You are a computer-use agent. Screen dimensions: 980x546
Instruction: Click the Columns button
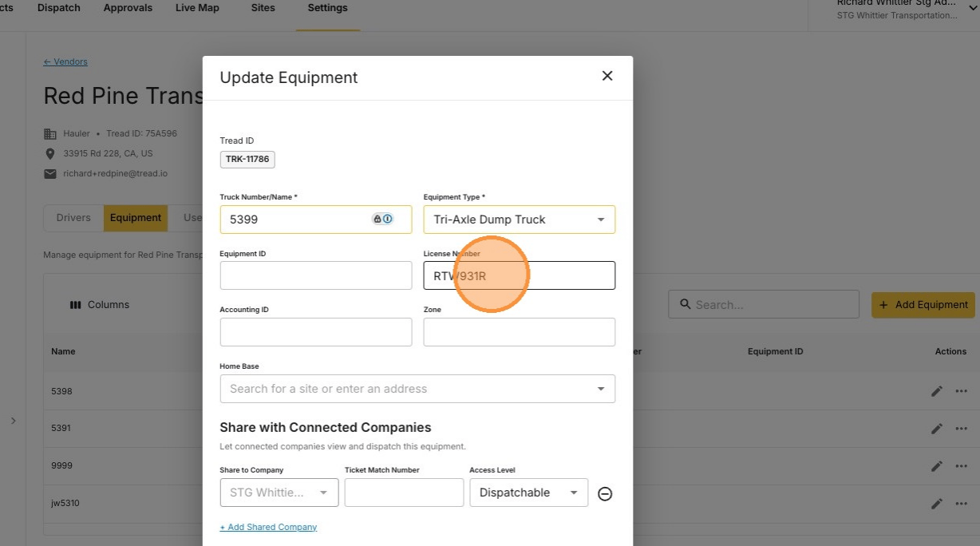pyautogui.click(x=100, y=305)
